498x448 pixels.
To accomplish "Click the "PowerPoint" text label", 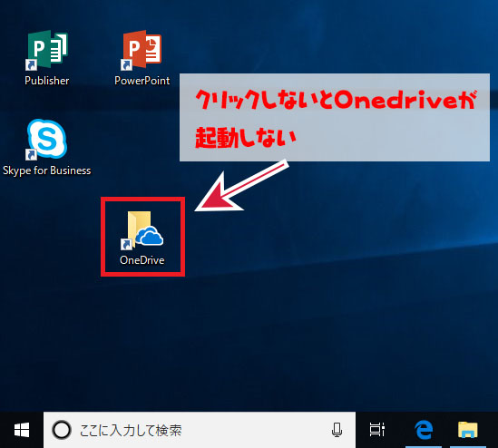I will click(142, 81).
